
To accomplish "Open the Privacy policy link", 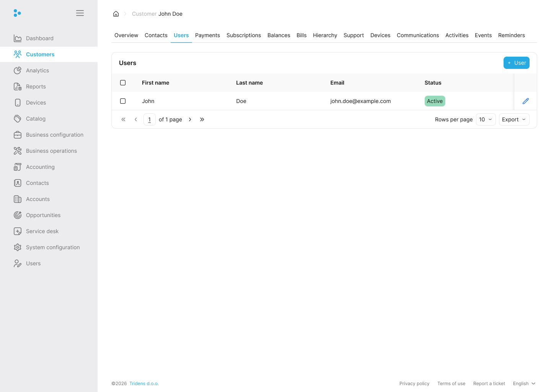I will click(414, 384).
